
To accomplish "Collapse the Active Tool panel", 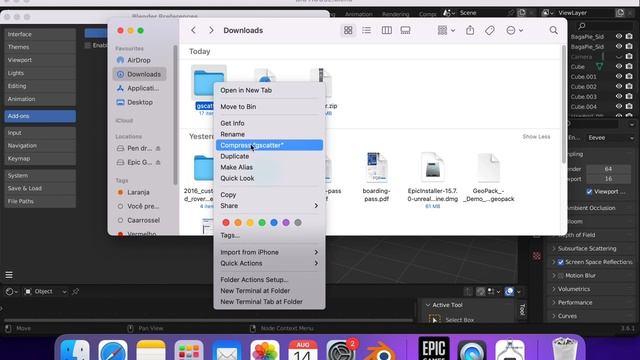I will click(428, 305).
